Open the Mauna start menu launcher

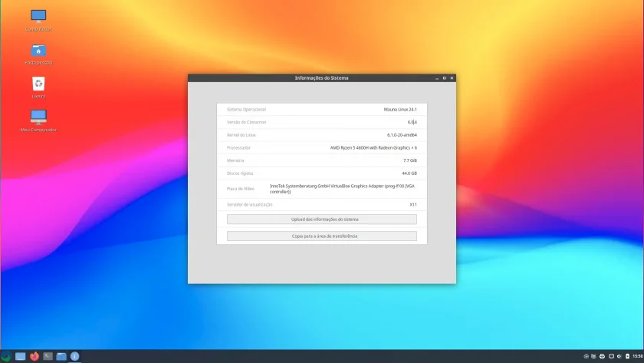pos(6,356)
